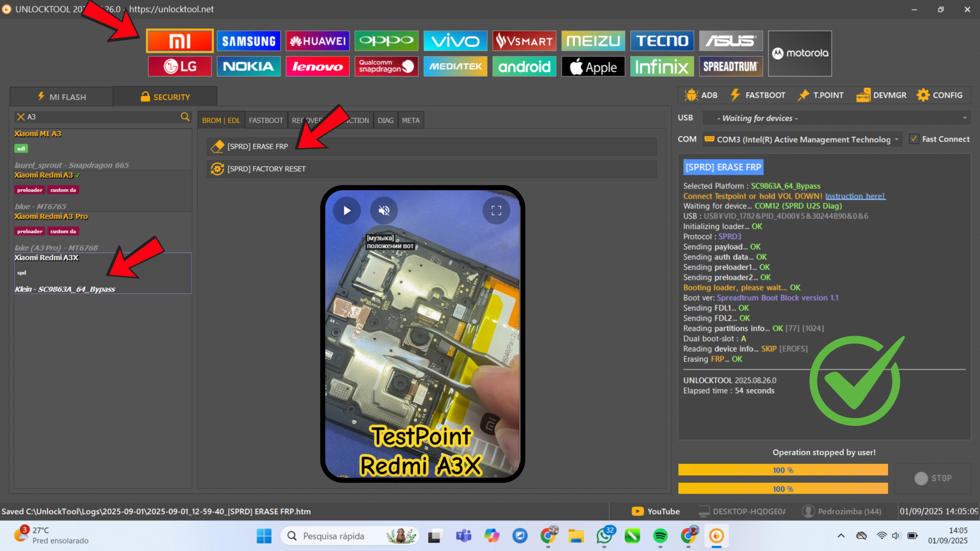This screenshot has height=551, width=980.
Task: Select the Android brand tile
Action: (x=524, y=66)
